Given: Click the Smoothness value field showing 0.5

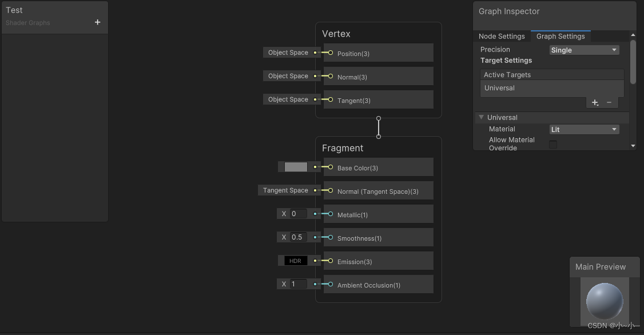Looking at the screenshot, I should 299,237.
